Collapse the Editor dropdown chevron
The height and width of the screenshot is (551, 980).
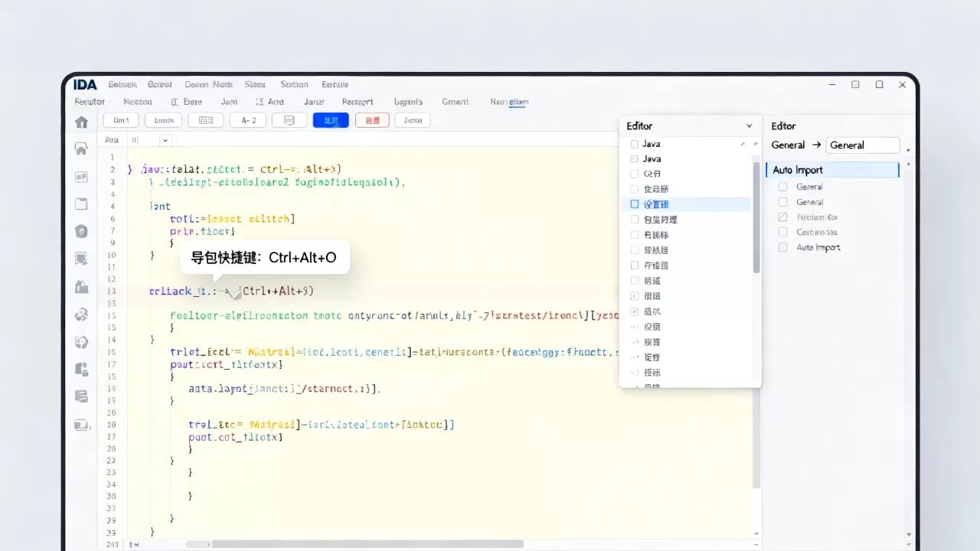749,126
